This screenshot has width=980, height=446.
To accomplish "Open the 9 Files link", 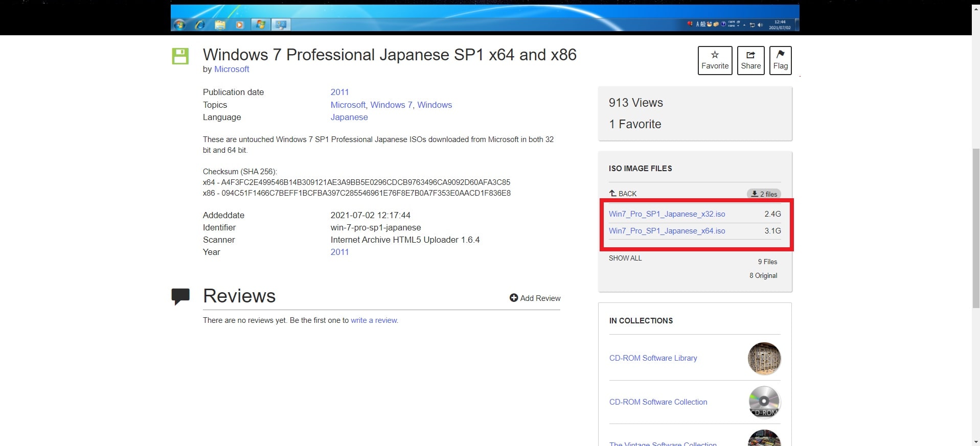I will point(767,262).
